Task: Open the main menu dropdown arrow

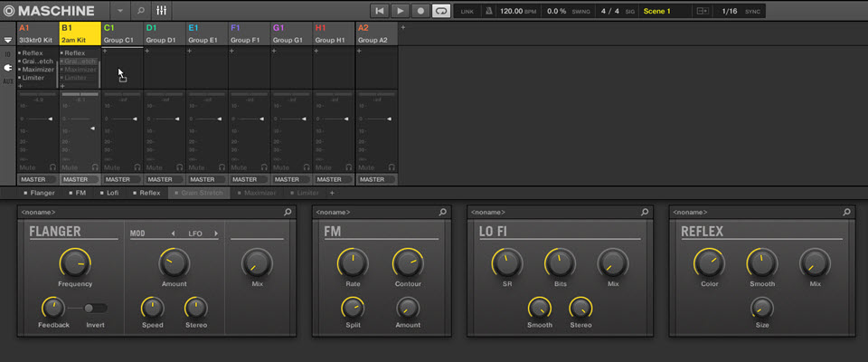Action: point(120,11)
